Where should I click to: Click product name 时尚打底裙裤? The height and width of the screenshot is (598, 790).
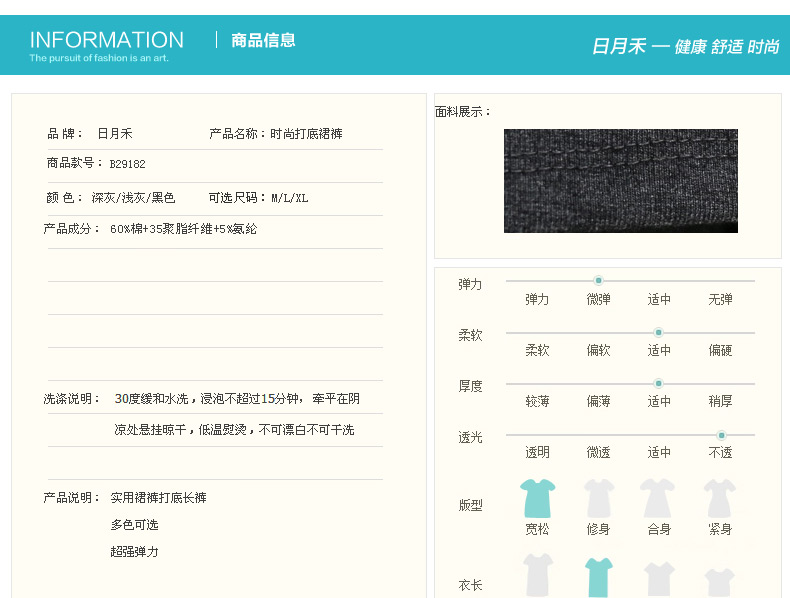(306, 134)
